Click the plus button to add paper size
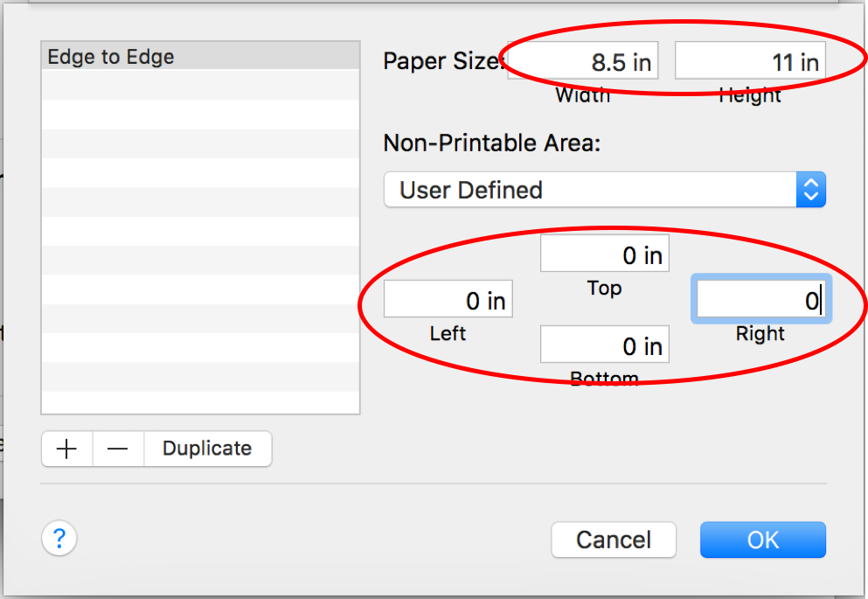 (x=67, y=449)
